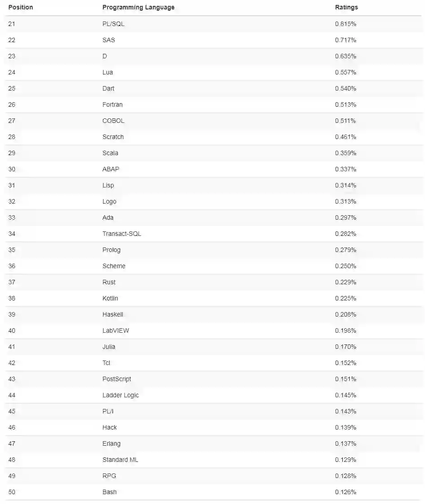Click on the Rust language entry
Screen dimensions: 425x504
click(x=109, y=282)
